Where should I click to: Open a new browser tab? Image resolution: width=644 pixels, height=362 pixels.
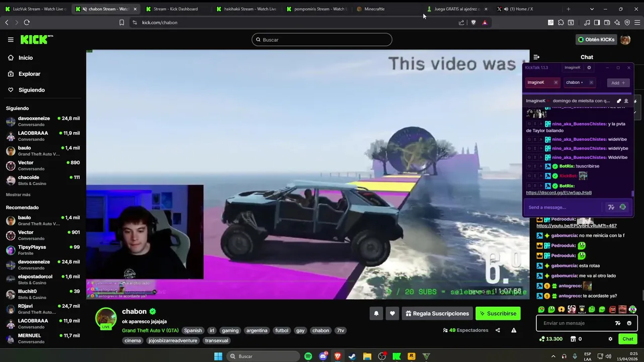569,9
